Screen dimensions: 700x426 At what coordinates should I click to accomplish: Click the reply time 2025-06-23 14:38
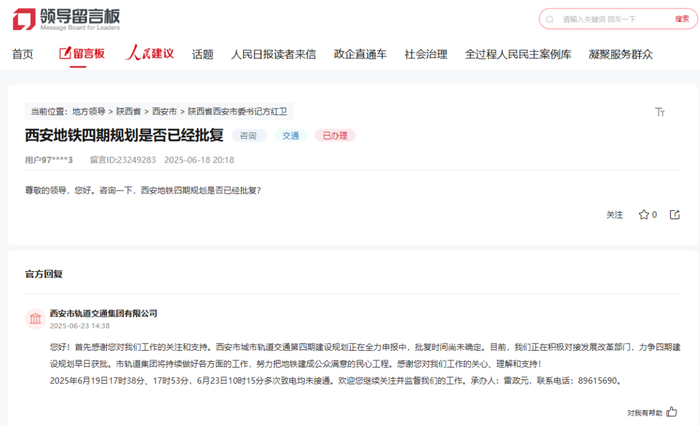pos(80,326)
